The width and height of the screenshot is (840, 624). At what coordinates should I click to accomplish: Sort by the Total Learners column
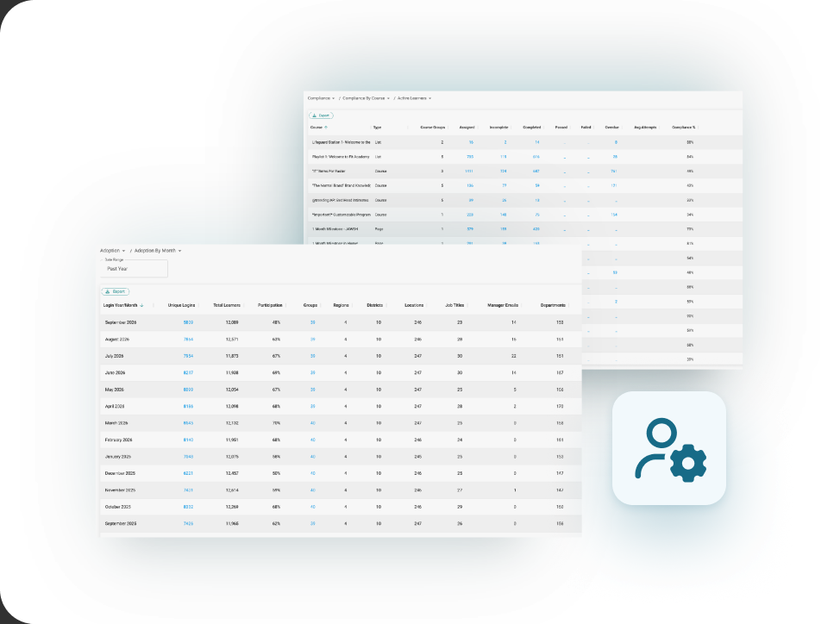pyautogui.click(x=227, y=306)
